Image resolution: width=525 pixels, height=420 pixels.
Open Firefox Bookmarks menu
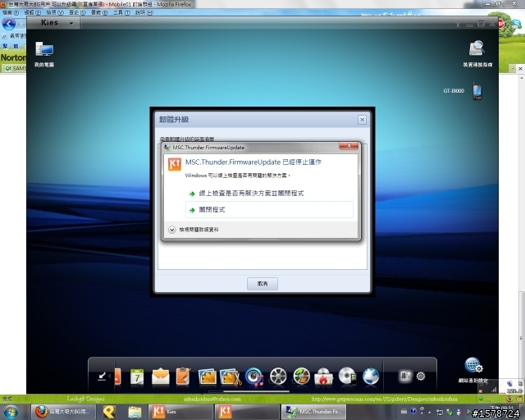point(99,13)
